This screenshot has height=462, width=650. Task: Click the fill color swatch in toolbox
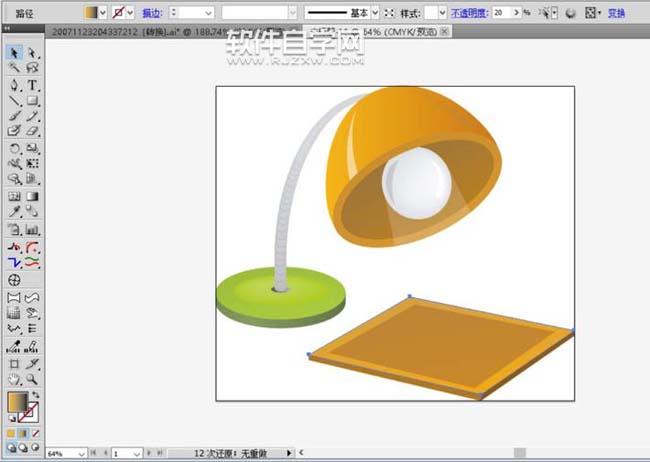pos(19,402)
